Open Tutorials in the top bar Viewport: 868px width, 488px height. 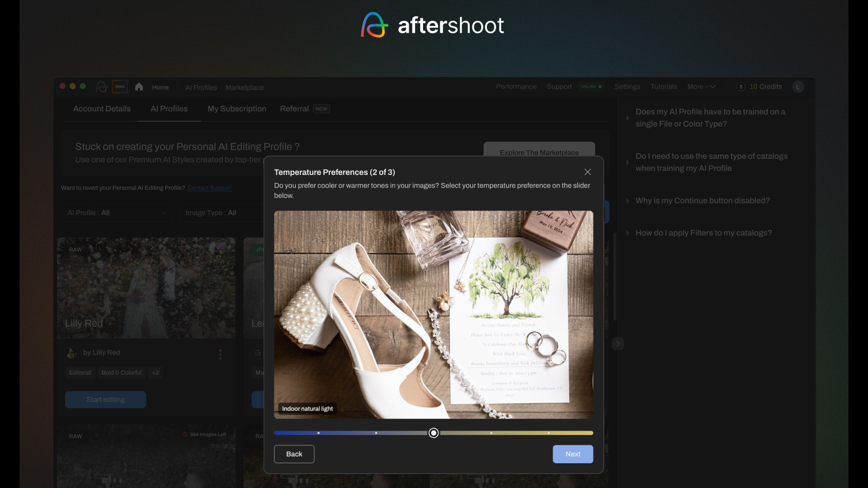(664, 87)
